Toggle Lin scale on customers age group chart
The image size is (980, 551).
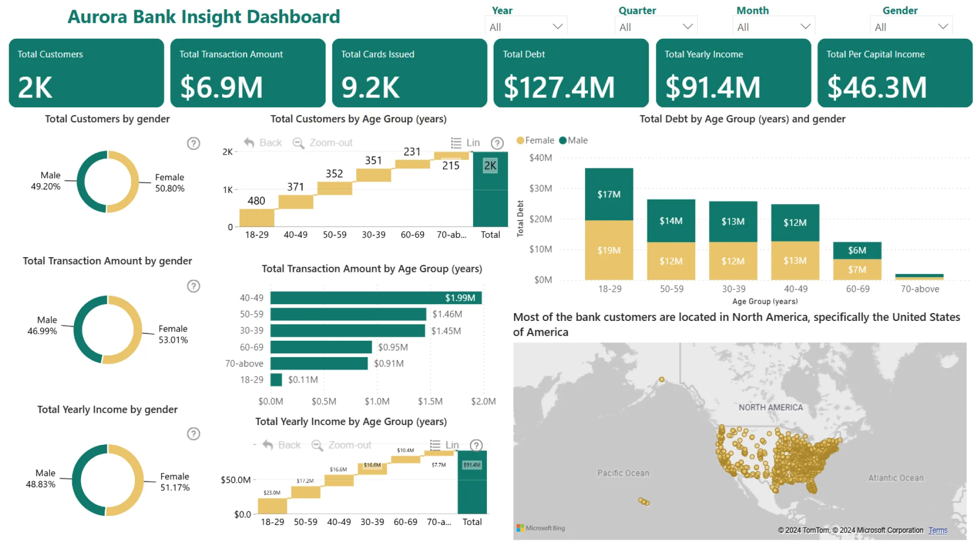pyautogui.click(x=465, y=143)
